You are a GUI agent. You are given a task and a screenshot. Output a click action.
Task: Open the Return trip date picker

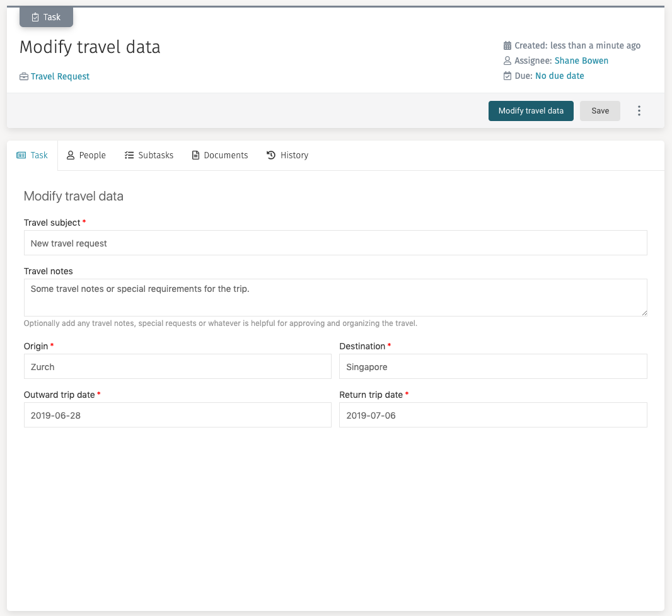point(492,415)
